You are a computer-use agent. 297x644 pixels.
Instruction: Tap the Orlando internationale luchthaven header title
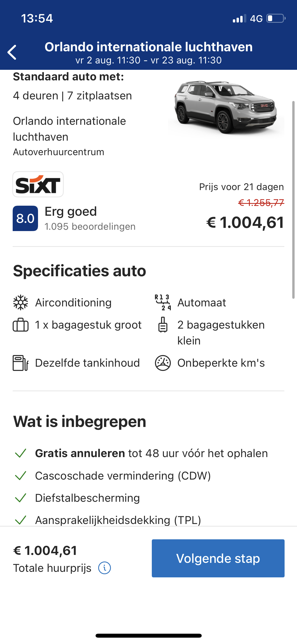(x=148, y=47)
